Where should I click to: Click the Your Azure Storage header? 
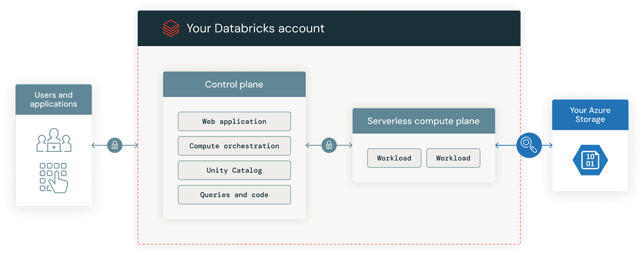point(590,114)
